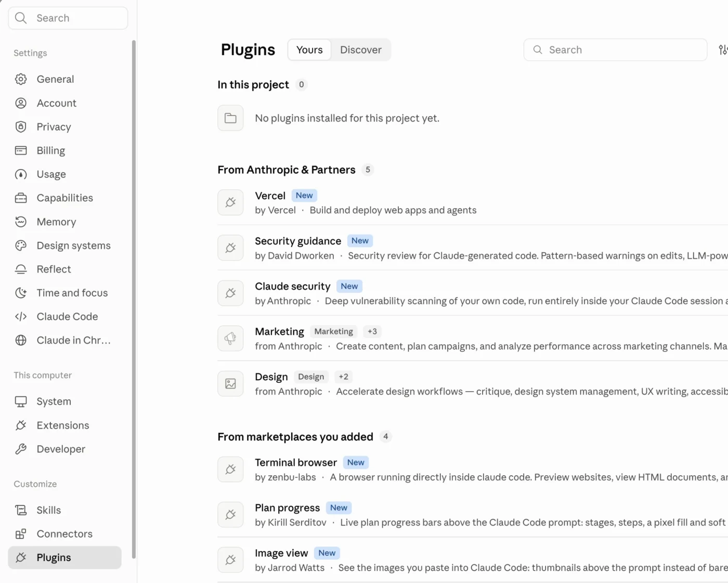Click the Design category tag
This screenshot has width=728, height=583.
(311, 377)
